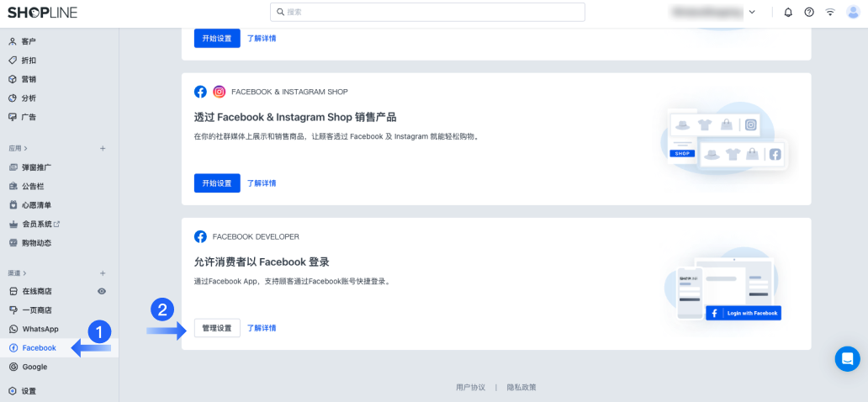The height and width of the screenshot is (402, 868).
Task: Open the user avatar menu
Action: 853,12
